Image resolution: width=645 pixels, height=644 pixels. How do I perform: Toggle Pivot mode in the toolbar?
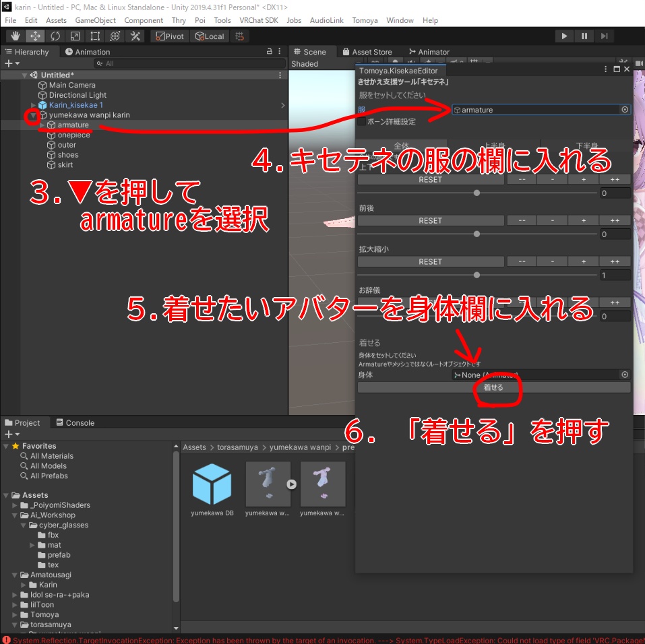170,36
